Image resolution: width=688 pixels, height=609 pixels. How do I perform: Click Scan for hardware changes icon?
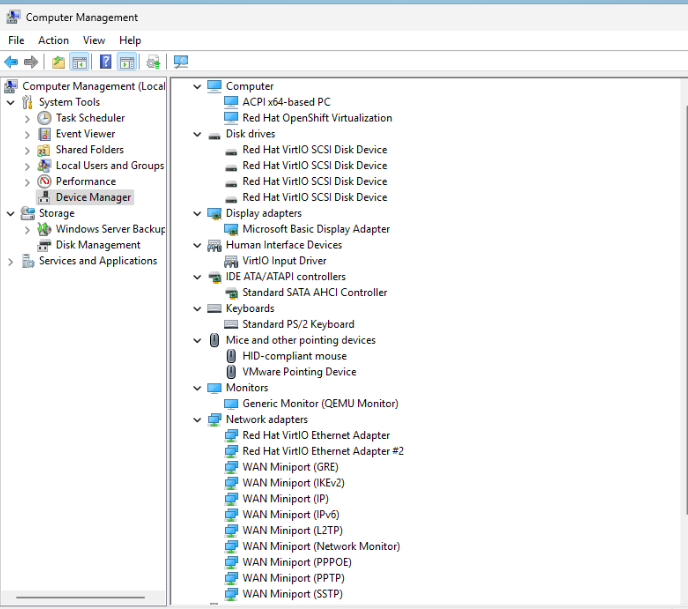tap(181, 62)
